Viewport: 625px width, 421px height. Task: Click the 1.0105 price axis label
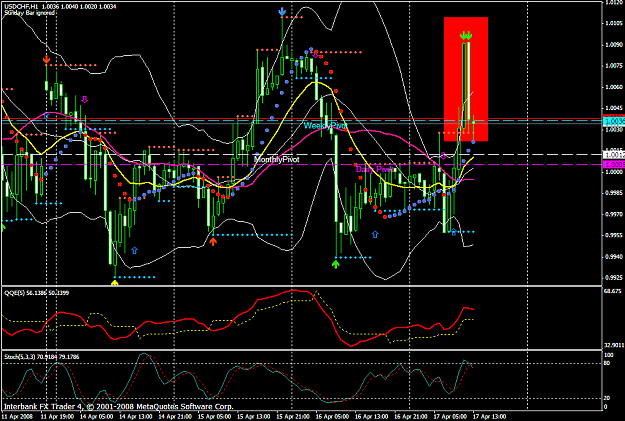point(614,23)
